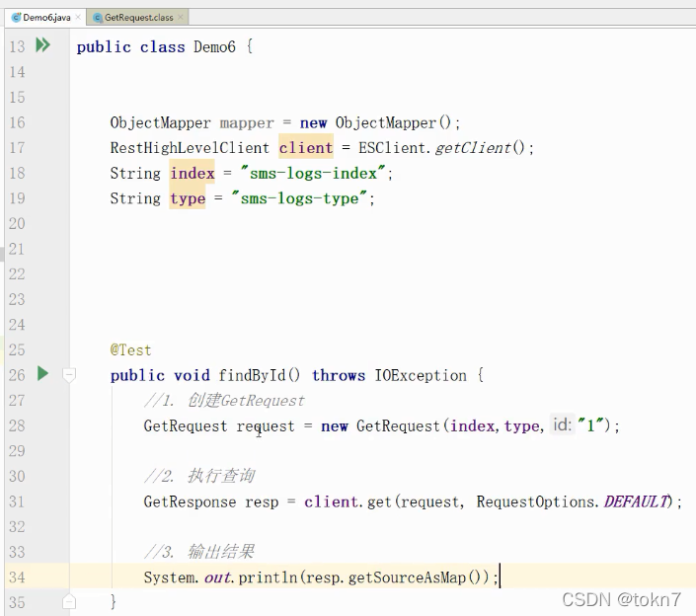The height and width of the screenshot is (616, 696).
Task: Click the class name Demo6 in the declaration
Action: click(x=214, y=46)
